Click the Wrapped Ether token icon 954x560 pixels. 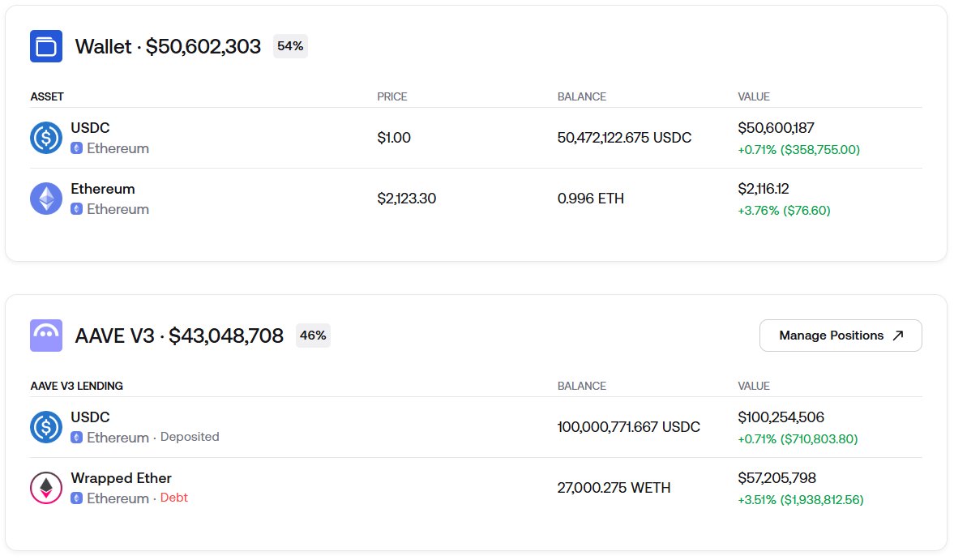pos(46,488)
